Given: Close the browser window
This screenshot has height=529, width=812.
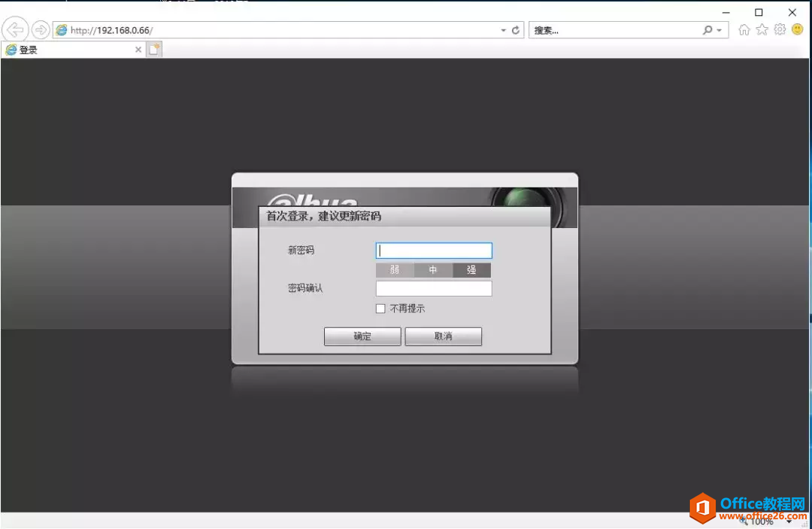Looking at the screenshot, I should coord(792,13).
